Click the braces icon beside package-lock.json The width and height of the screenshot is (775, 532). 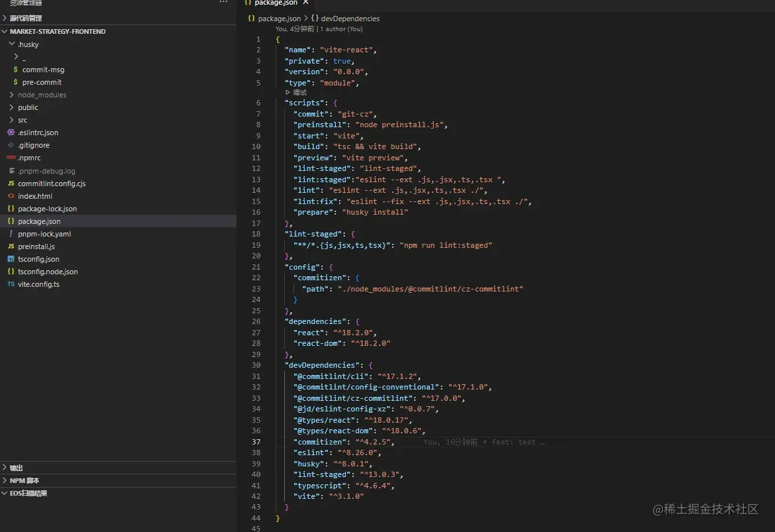[11, 208]
